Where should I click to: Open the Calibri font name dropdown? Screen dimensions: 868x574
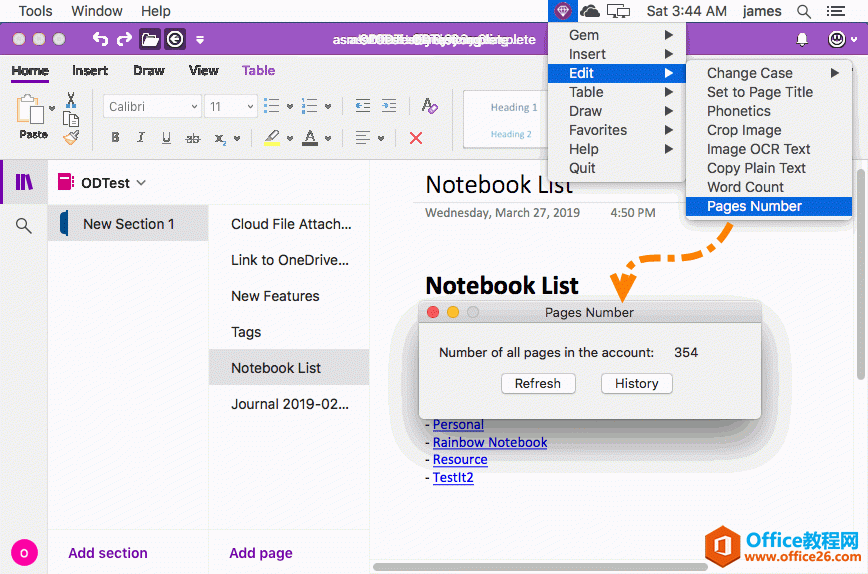click(152, 106)
